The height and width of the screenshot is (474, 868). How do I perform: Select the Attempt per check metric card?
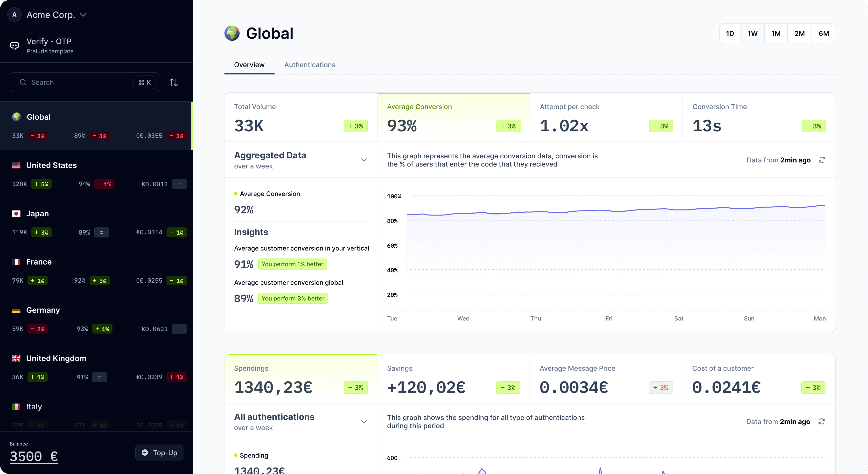(606, 117)
